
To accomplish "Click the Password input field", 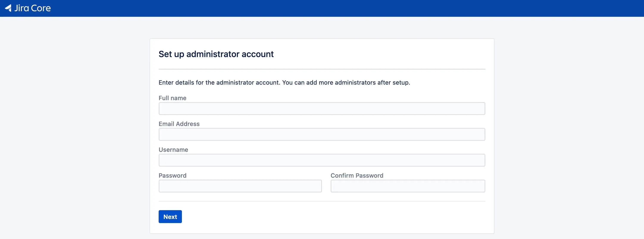I will pos(240,186).
